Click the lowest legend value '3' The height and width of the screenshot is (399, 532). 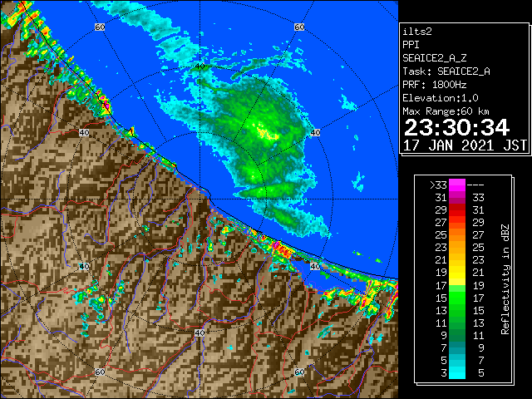(444, 373)
